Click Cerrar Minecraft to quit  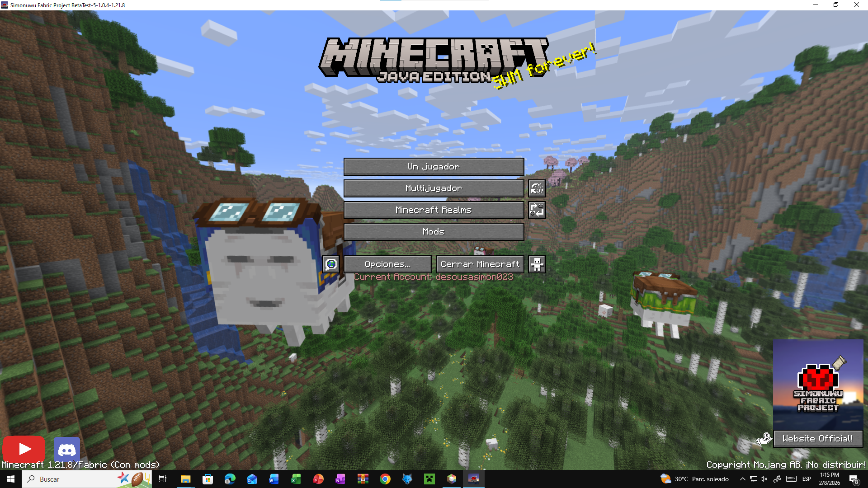[480, 264]
